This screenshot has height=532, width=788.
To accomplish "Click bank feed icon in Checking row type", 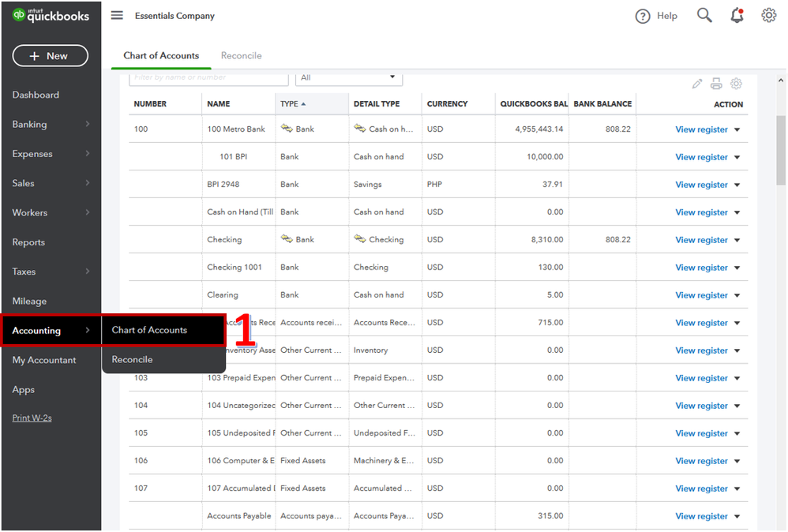I will pos(287,239).
